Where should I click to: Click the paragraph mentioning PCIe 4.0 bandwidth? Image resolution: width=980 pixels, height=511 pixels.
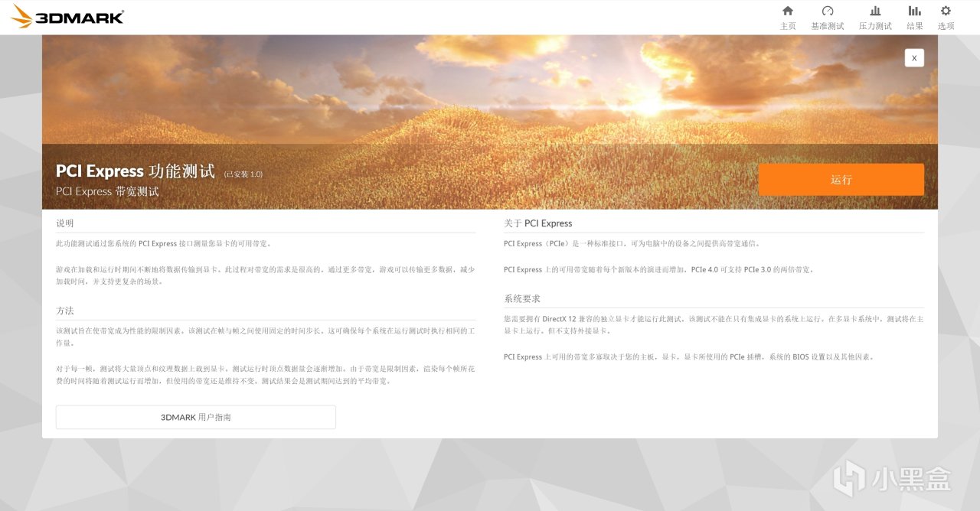pos(660,269)
